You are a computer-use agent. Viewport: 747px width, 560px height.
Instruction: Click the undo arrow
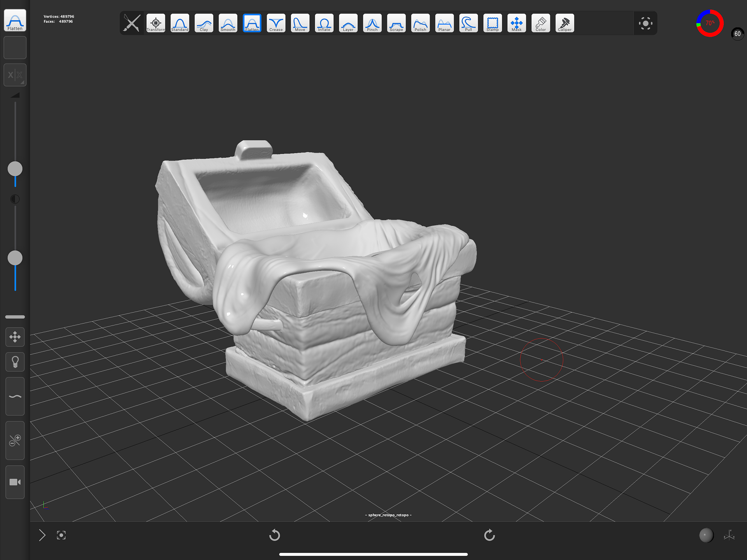[274, 535]
